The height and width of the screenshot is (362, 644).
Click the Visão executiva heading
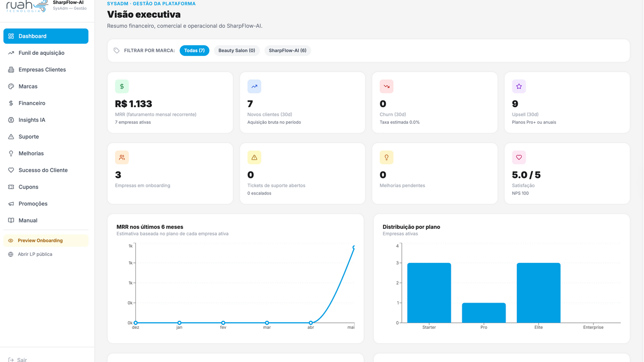[144, 15]
